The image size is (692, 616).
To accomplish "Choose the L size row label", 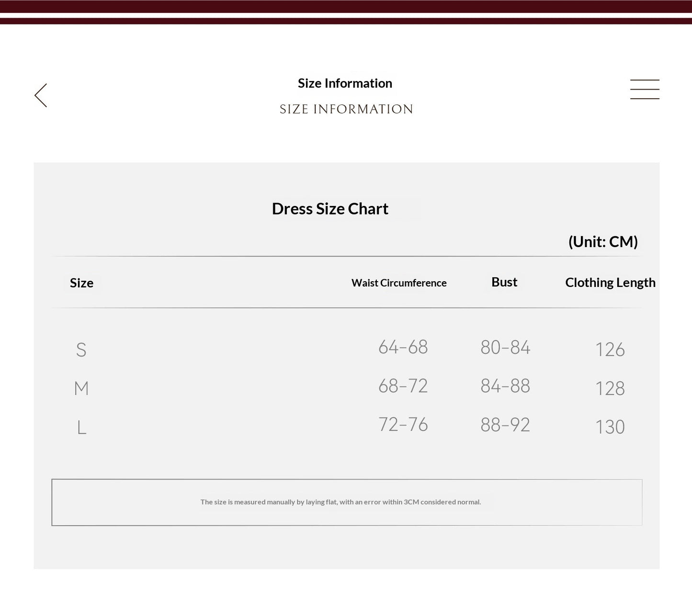I will pos(82,427).
